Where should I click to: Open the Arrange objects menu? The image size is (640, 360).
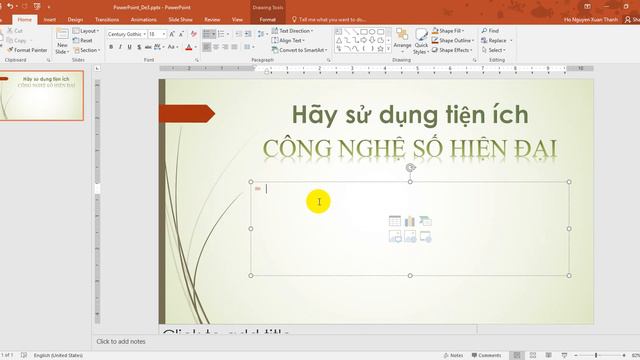click(x=402, y=41)
